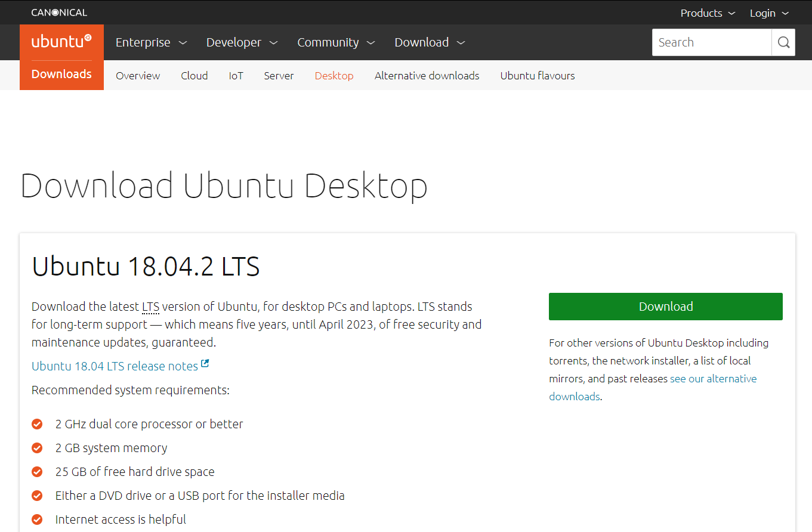Click the search magnifier icon
The height and width of the screenshot is (532, 812).
pyautogui.click(x=783, y=42)
